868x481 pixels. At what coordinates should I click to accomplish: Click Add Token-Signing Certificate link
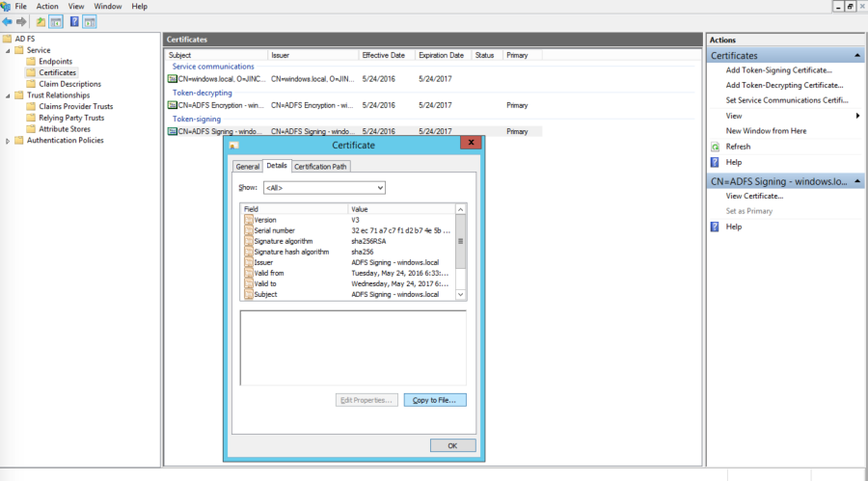click(x=778, y=70)
